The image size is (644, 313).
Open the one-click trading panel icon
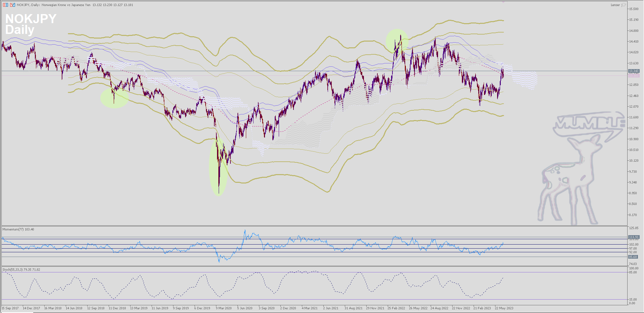click(x=5, y=5)
